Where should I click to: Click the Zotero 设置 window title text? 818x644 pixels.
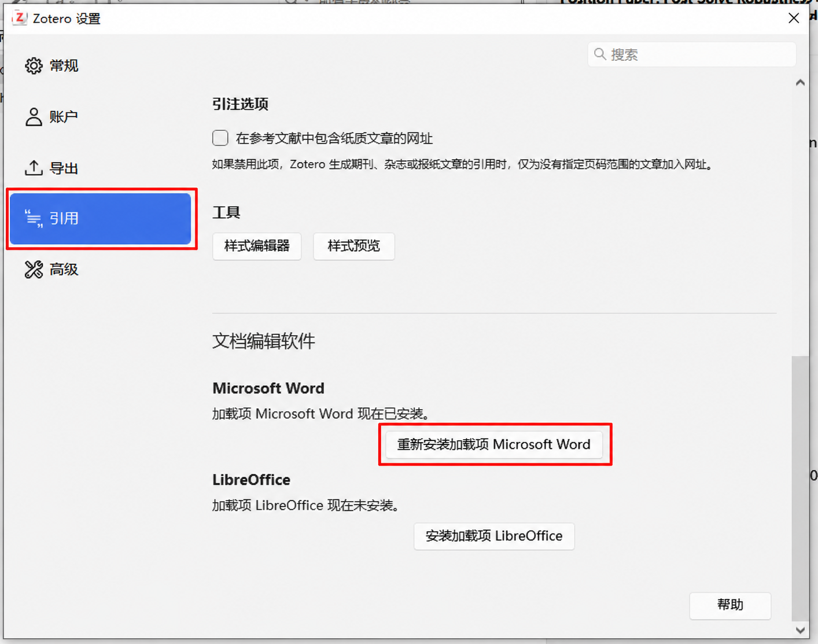click(x=67, y=19)
